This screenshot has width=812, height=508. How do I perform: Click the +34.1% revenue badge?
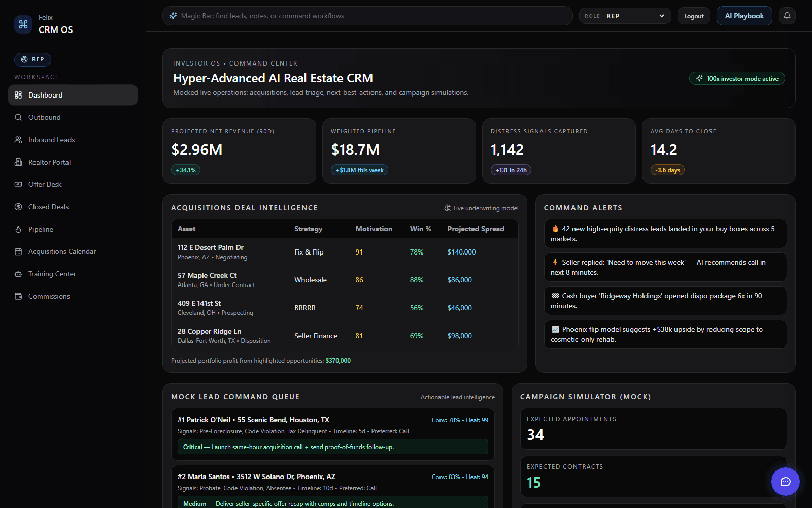click(x=186, y=170)
